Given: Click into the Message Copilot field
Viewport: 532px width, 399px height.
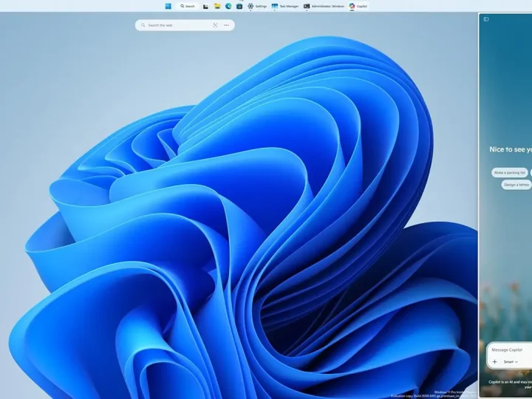Looking at the screenshot, I should (x=510, y=349).
